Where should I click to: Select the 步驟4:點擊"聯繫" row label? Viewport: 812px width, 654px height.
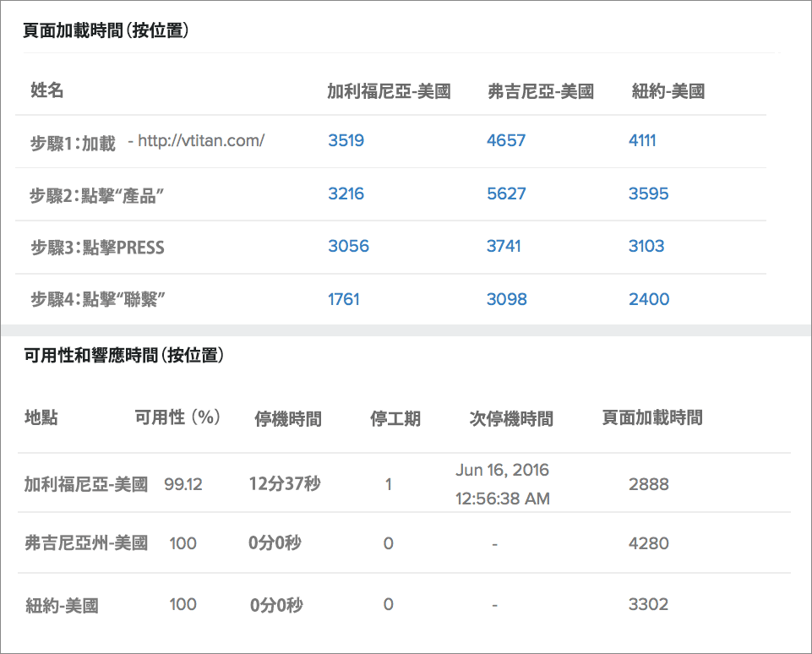pyautogui.click(x=97, y=299)
